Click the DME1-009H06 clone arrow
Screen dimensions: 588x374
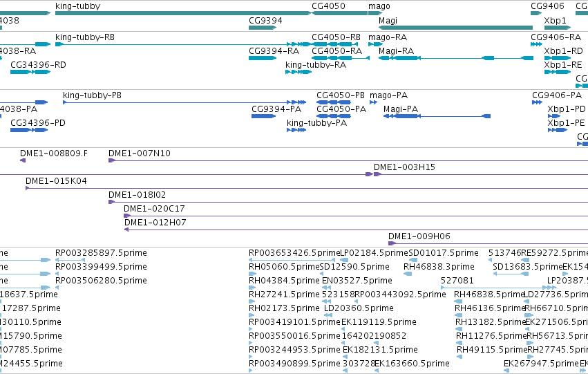[x=392, y=243]
